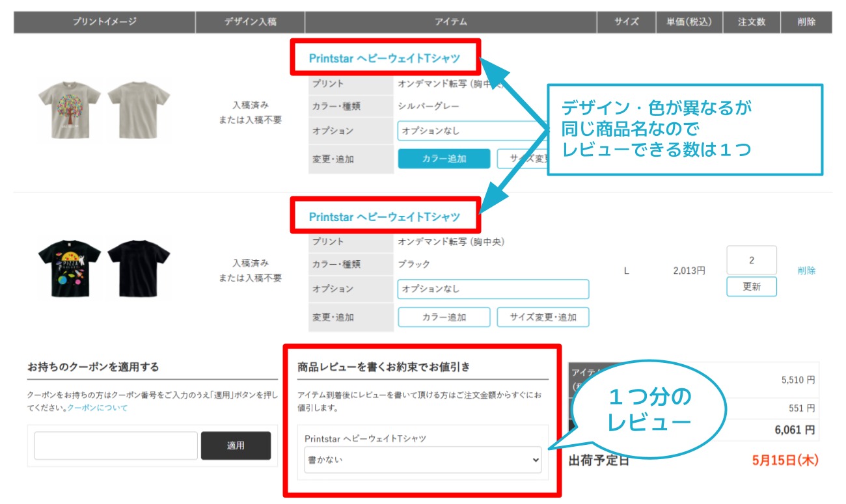
Task: Click 出荷予定日 label
Action: click(599, 460)
